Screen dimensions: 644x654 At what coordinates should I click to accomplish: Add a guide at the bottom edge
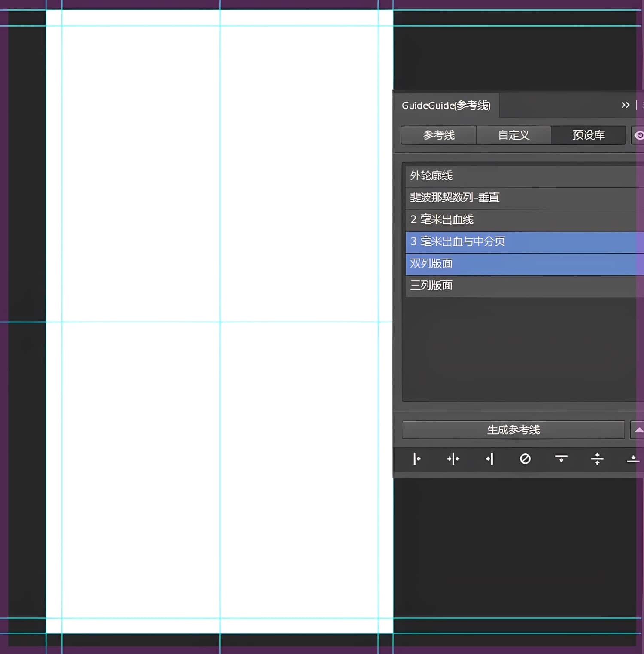[x=633, y=459]
